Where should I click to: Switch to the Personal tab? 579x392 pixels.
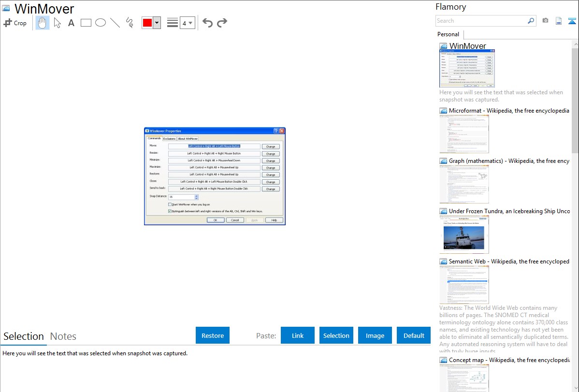(448, 34)
